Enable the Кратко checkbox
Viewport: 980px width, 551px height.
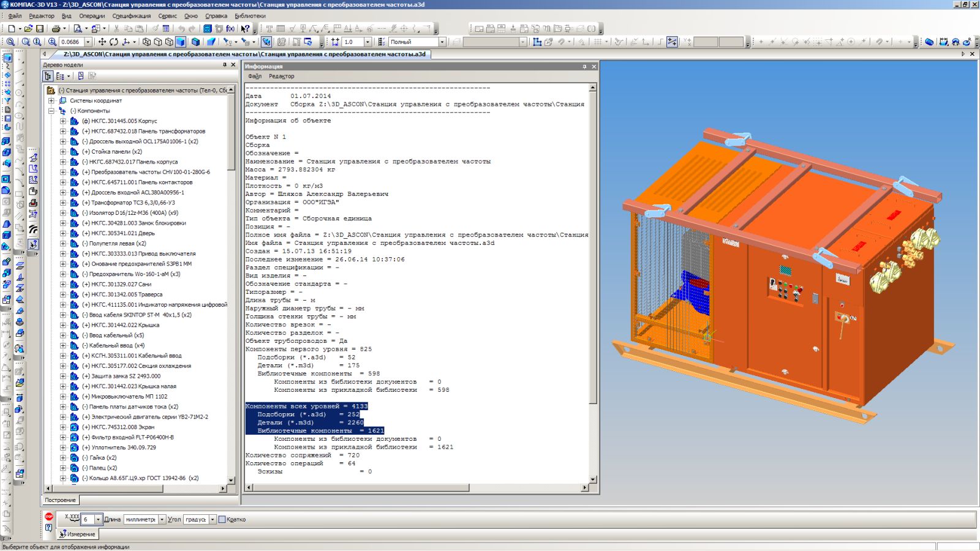click(222, 519)
